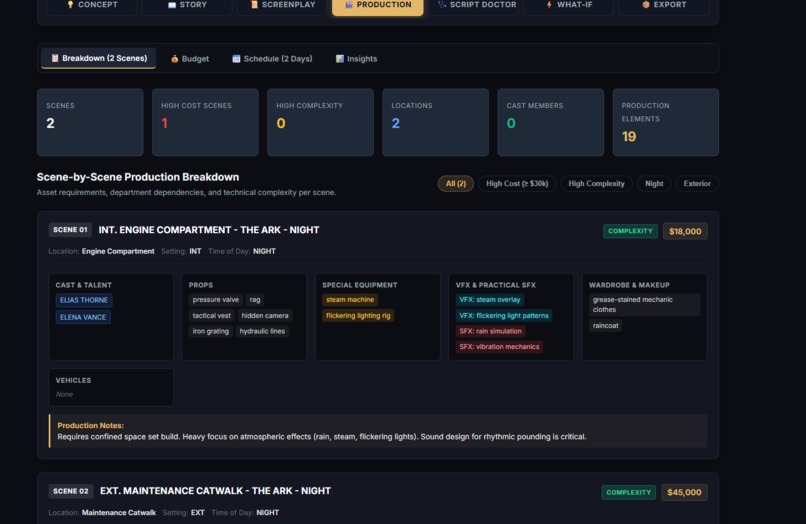Image resolution: width=806 pixels, height=524 pixels.
Task: Click the tactical vest prop tag
Action: tap(212, 315)
